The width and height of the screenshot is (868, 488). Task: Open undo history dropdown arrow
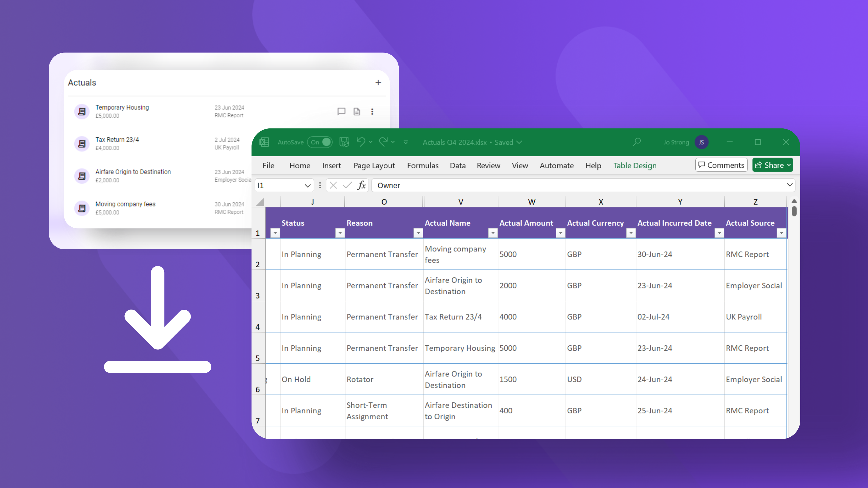pyautogui.click(x=371, y=142)
